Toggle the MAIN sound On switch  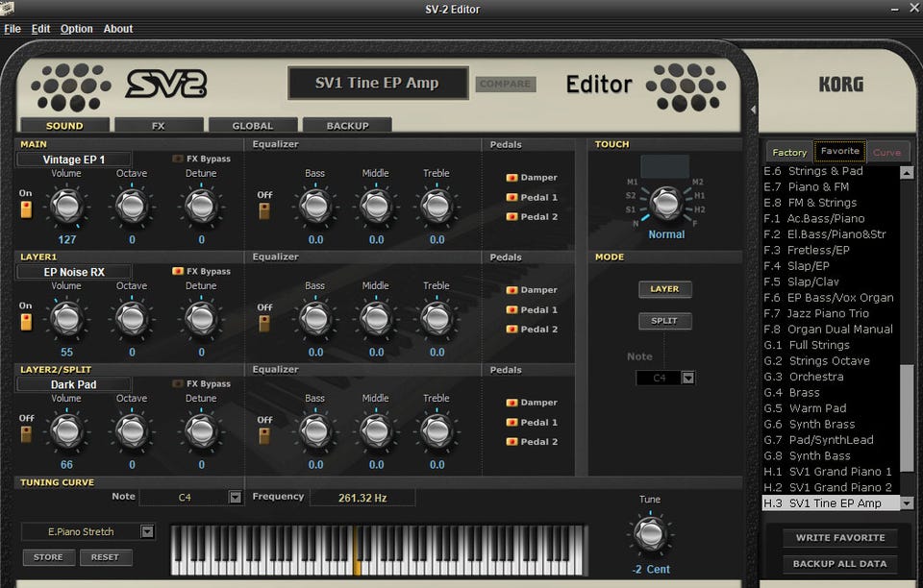coord(26,209)
